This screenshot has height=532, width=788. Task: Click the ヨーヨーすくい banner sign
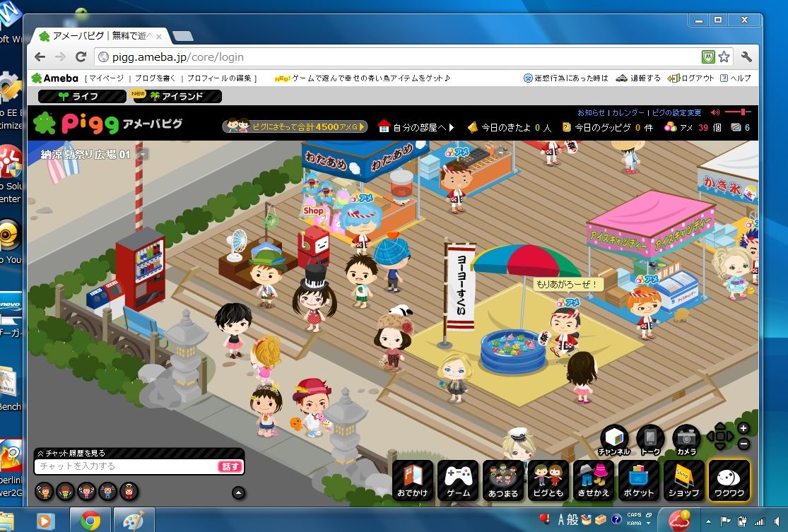pos(460,285)
